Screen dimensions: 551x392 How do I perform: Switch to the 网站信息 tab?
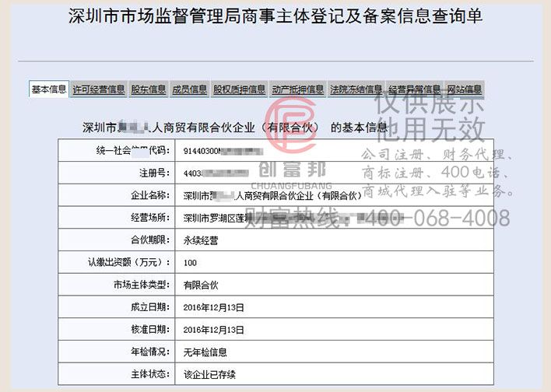tap(464, 89)
